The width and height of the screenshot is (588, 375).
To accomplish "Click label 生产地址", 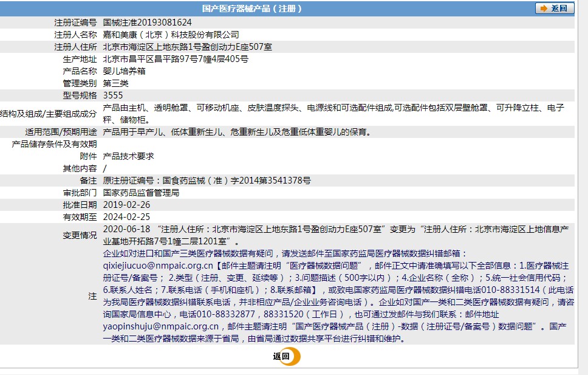I will coord(80,59).
